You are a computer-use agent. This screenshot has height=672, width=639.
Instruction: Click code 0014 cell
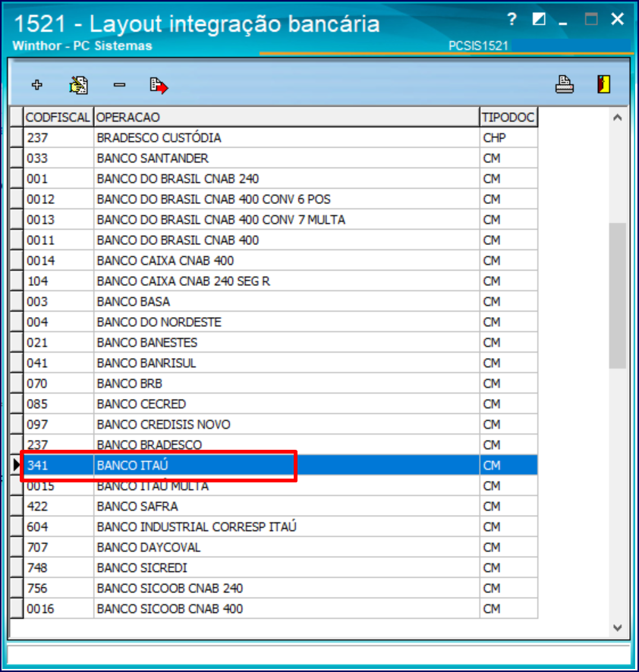[58, 261]
